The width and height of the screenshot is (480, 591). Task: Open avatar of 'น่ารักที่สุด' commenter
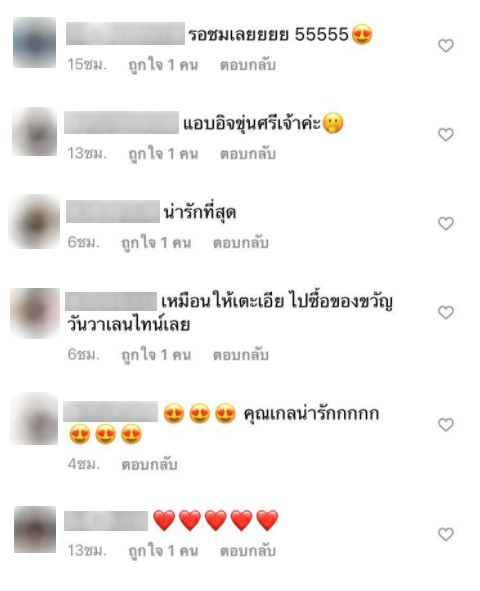coord(34,222)
